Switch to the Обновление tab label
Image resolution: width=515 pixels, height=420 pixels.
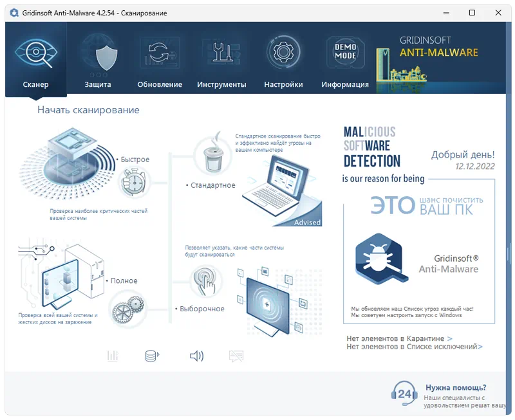coord(160,84)
